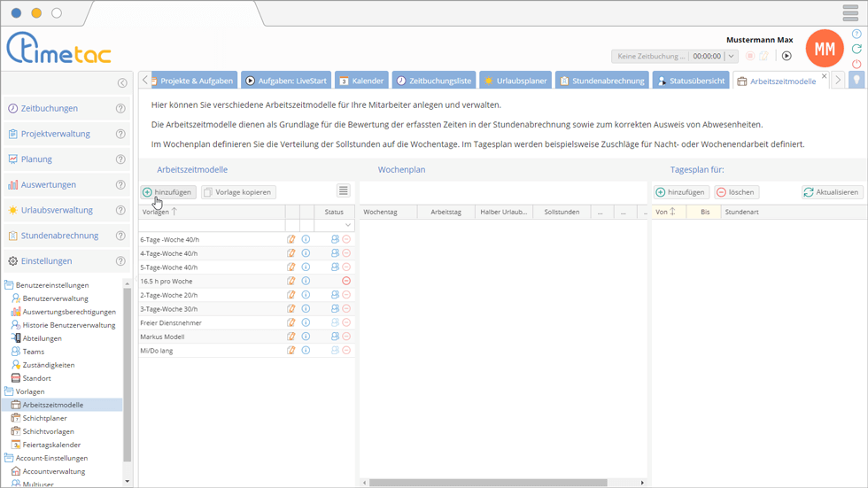This screenshot has width=868, height=488.
Task: Collapse the Vorlagen folder in the tree
Action: point(9,391)
